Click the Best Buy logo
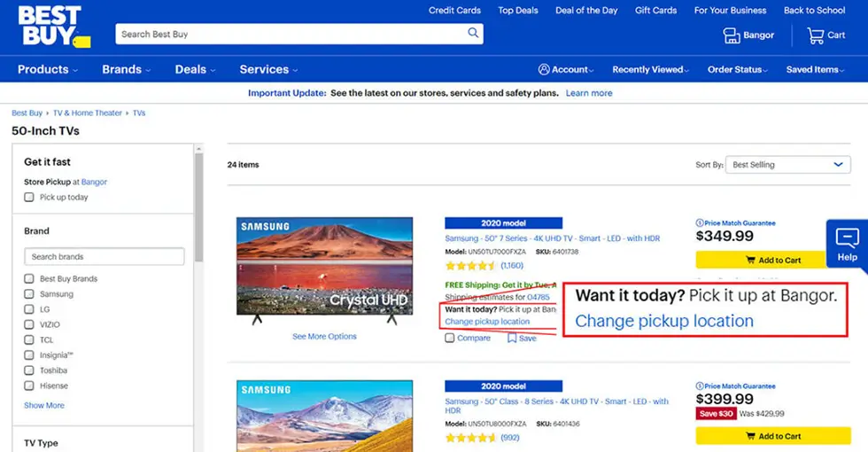The height and width of the screenshot is (452, 868). click(54, 26)
